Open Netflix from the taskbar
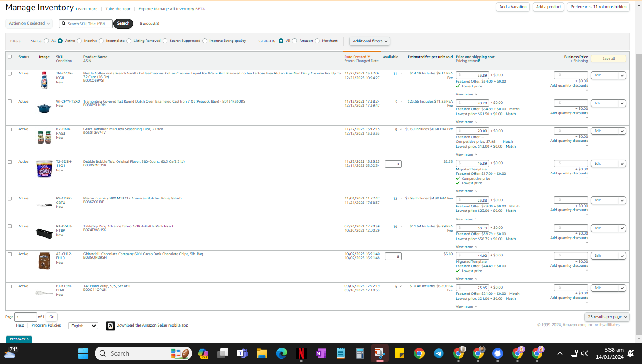Screen dimensions: 642x364 pos(301,353)
